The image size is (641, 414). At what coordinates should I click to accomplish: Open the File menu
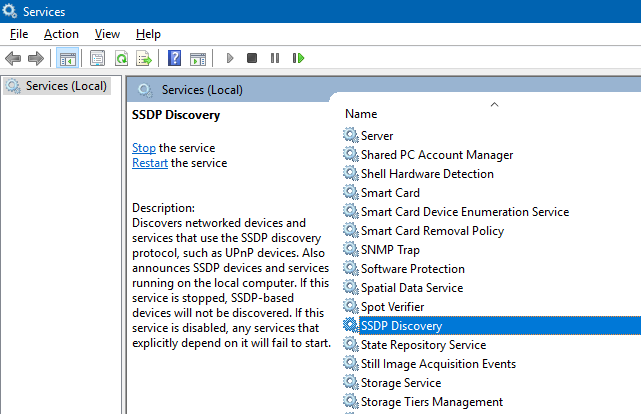pos(18,34)
